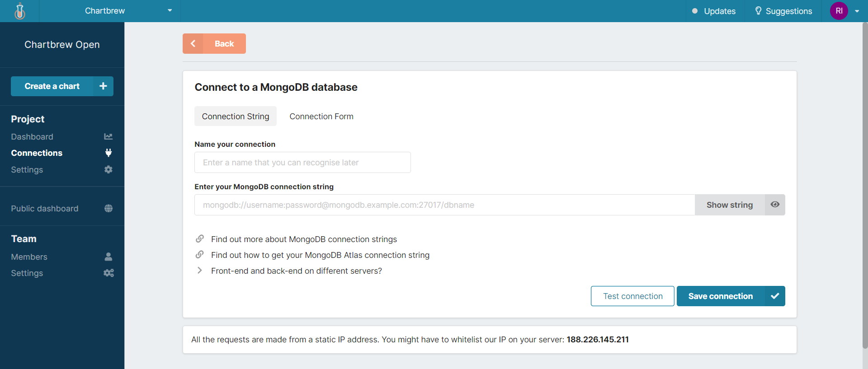This screenshot has height=369, width=868.
Task: Click Connect to a MongoDB database heading
Action: (x=276, y=87)
